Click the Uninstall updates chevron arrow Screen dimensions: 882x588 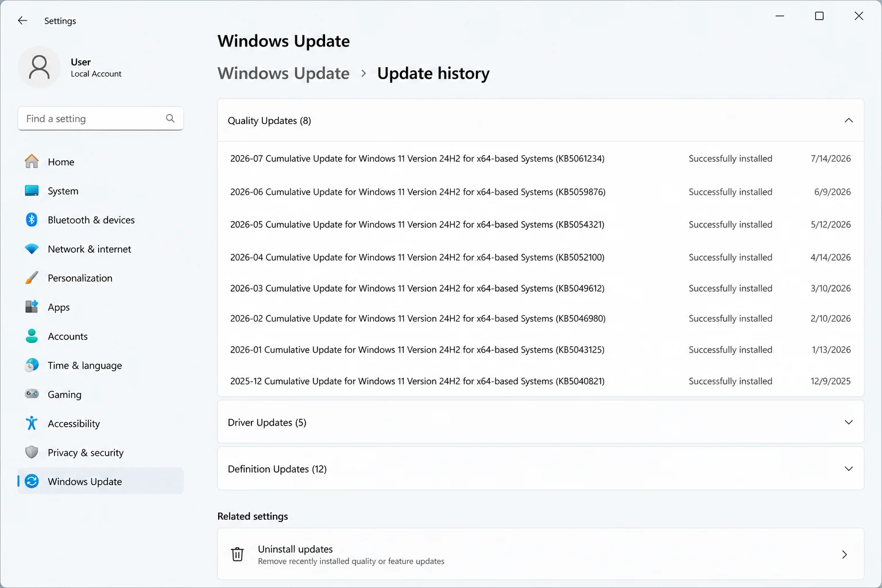(845, 554)
